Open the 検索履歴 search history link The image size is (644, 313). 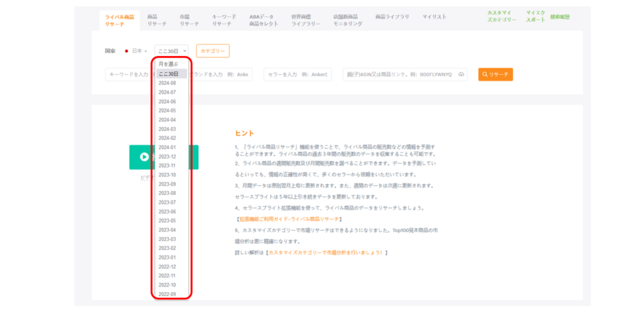point(560,16)
